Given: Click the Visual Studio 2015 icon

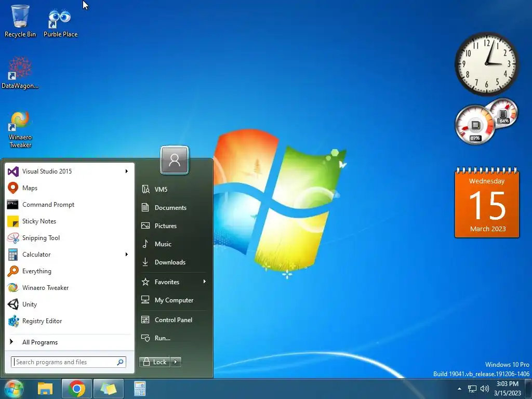Looking at the screenshot, I should click(13, 171).
